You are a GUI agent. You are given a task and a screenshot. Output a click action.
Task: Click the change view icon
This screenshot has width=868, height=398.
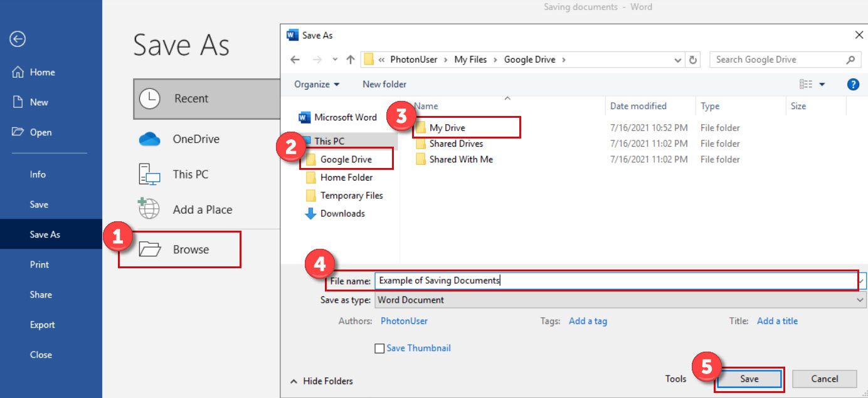pos(806,84)
